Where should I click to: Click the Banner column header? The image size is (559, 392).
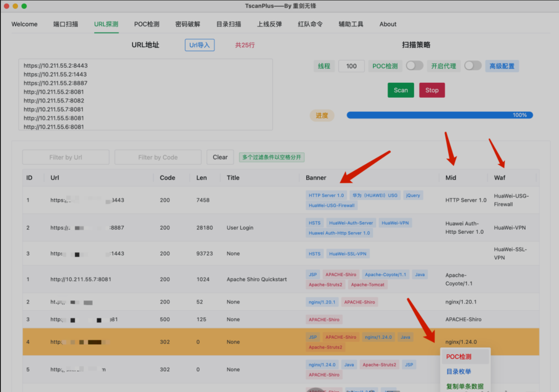tap(316, 178)
